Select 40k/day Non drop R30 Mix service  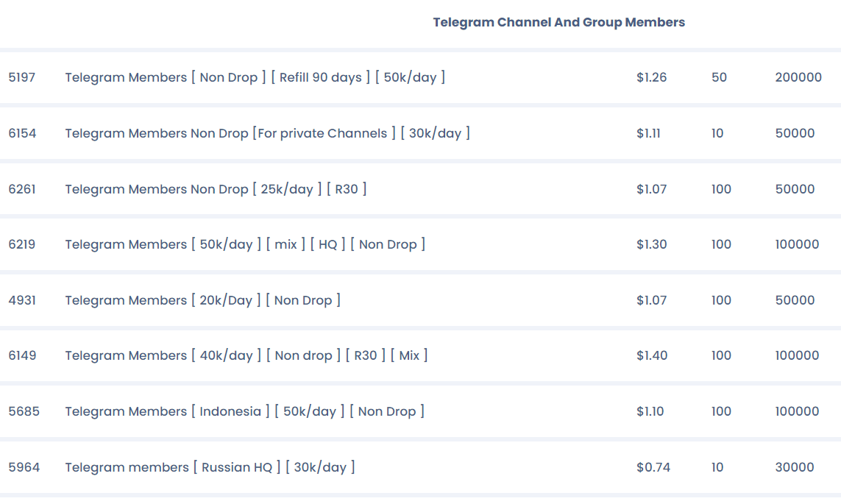coord(246,355)
